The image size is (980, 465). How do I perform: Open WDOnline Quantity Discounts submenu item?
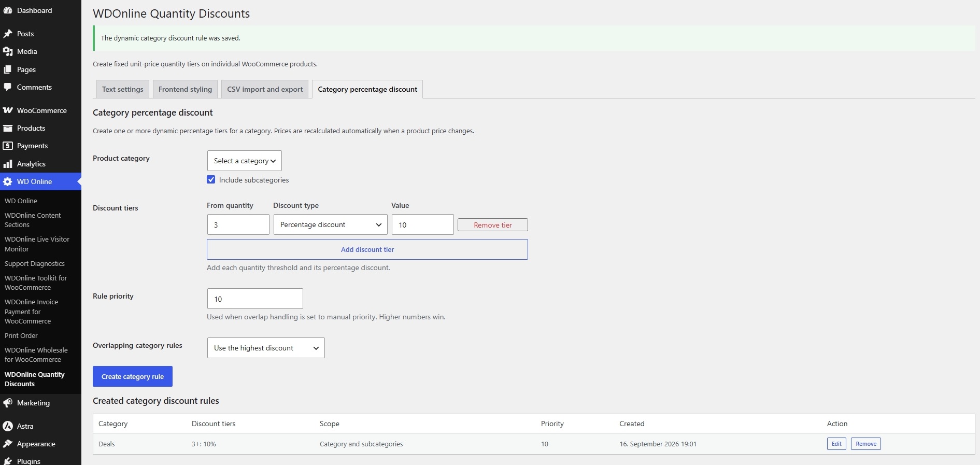[35, 379]
